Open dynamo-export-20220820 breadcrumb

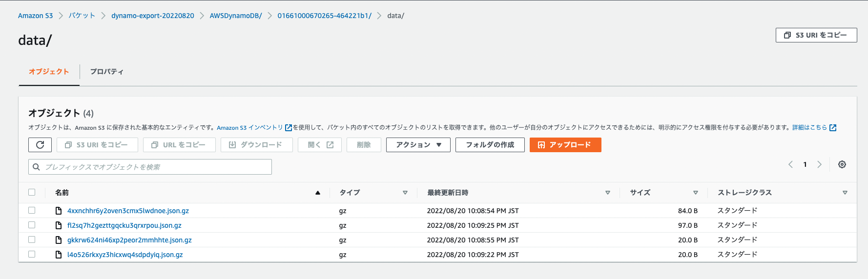153,16
